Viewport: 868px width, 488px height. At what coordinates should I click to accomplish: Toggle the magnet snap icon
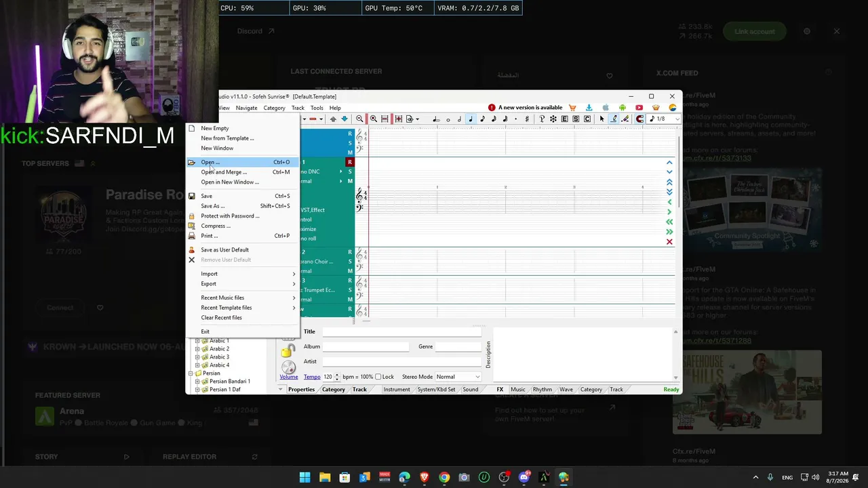coord(639,119)
